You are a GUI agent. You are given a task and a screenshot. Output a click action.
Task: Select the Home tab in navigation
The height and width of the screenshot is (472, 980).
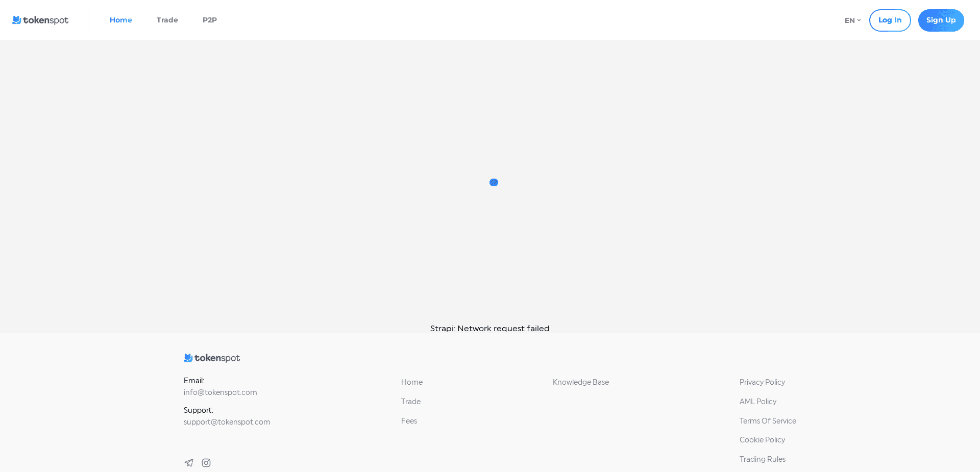pos(120,20)
